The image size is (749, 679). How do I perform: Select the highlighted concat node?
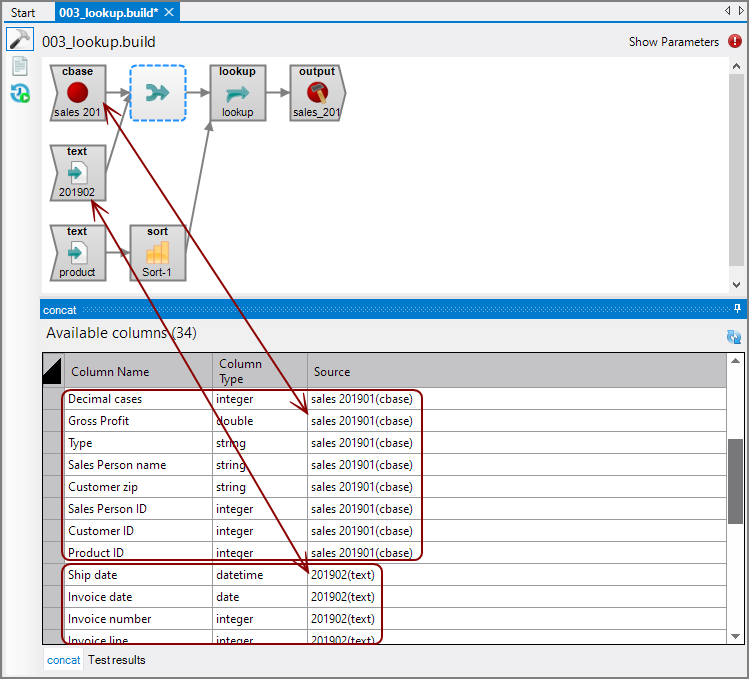point(158,93)
